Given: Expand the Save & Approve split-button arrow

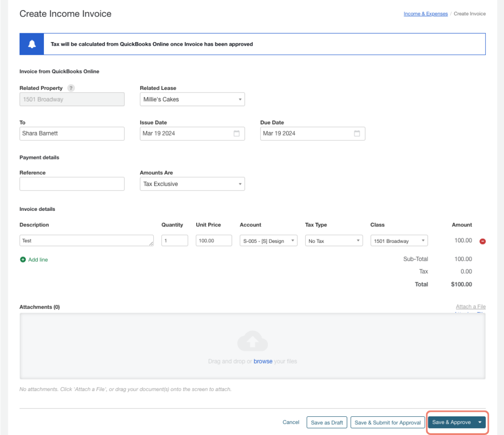Looking at the screenshot, I should pos(479,422).
